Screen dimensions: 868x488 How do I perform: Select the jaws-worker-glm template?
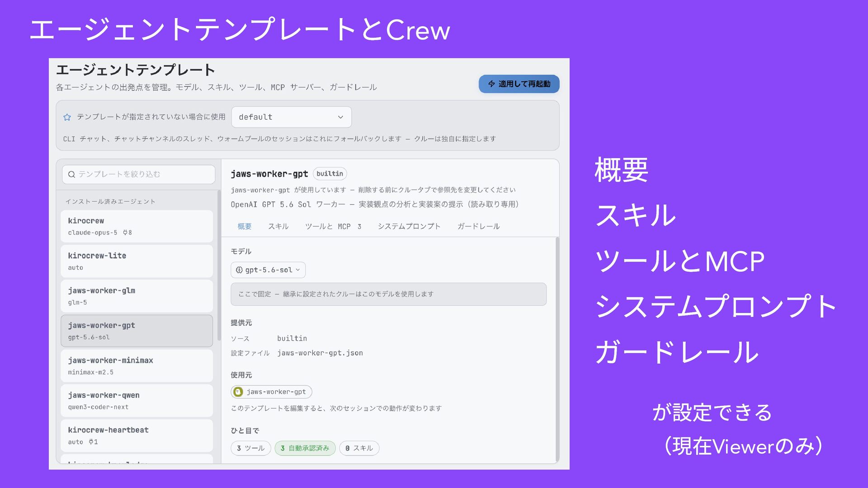[137, 296]
